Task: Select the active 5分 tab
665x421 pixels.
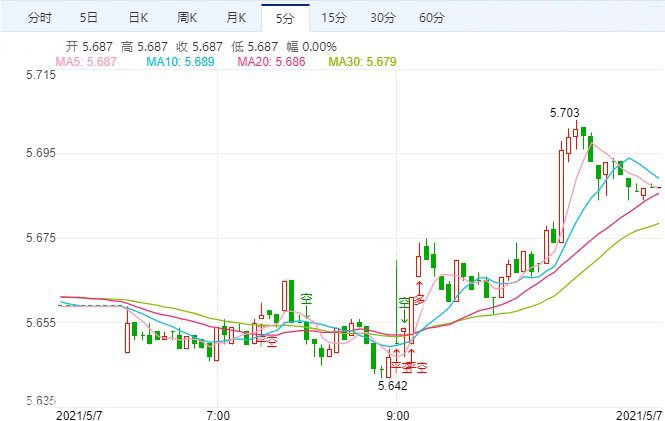Action: point(285,18)
